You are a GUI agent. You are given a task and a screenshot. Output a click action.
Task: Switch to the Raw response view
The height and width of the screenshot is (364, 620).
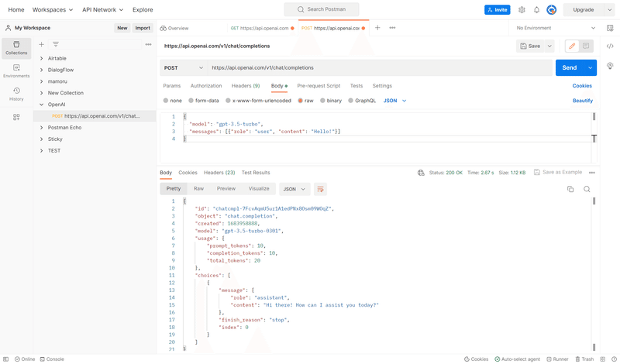198,189
